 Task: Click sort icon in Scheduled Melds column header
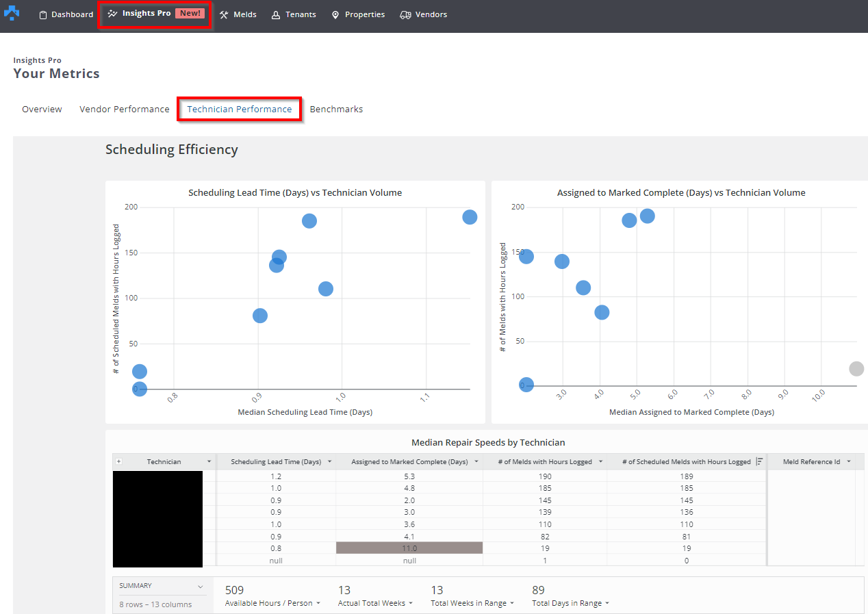759,461
